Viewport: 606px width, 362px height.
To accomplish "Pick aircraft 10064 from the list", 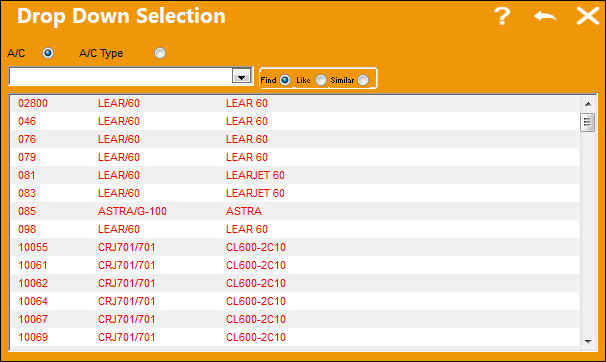I will coord(295,301).
